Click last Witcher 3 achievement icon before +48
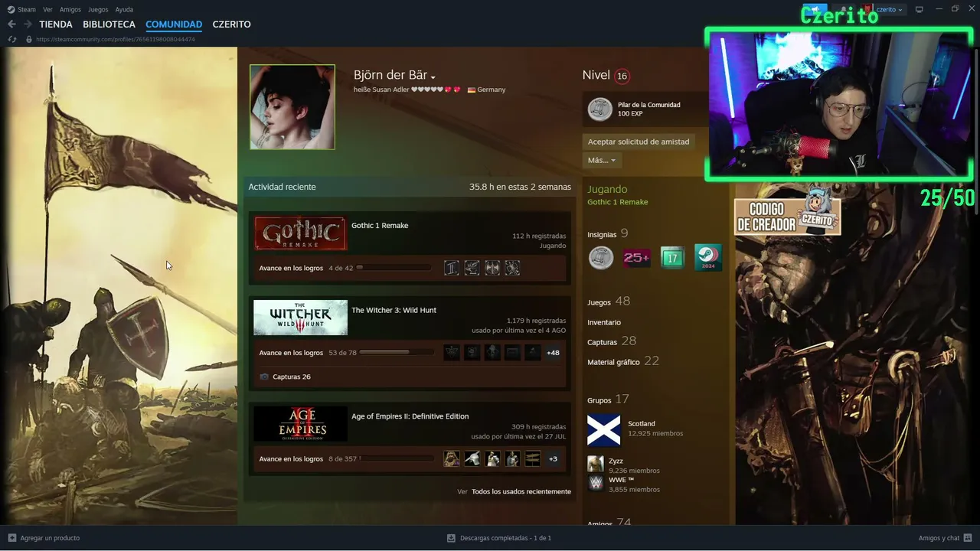Image resolution: width=980 pixels, height=551 pixels. click(x=533, y=353)
